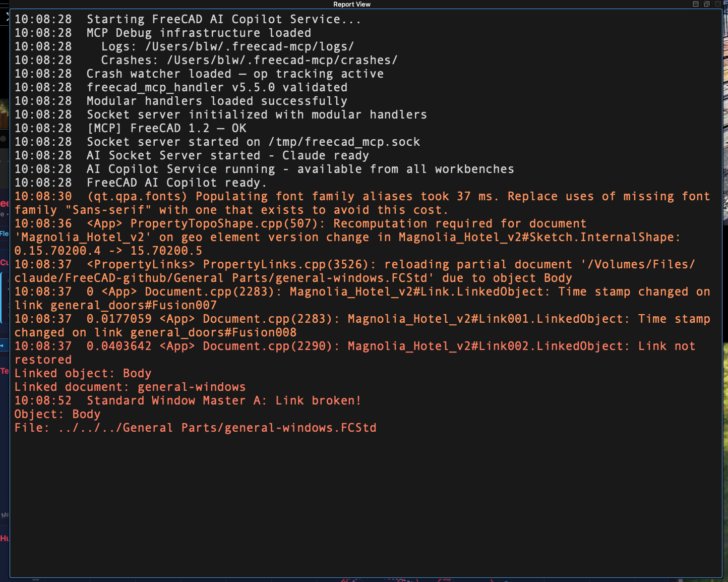Click 'link general_doors#Fusion007' text

pos(115,305)
